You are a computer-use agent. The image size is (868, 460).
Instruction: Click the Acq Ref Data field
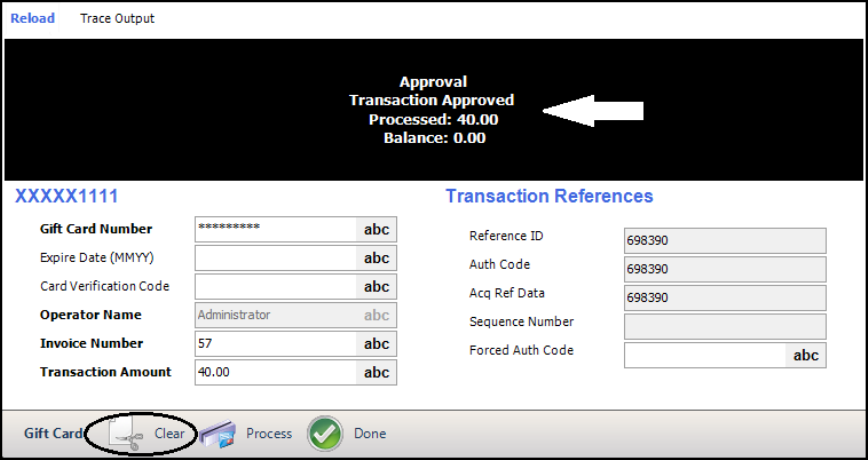point(725,298)
